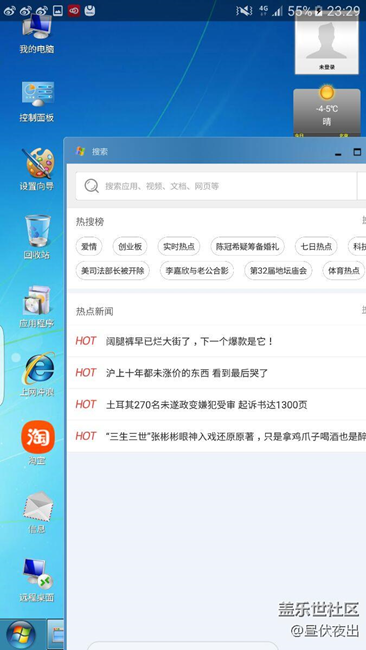Image resolution: width=366 pixels, height=650 pixels.
Task: Select the 第32届地坛庙会 tag
Action: [x=278, y=271]
